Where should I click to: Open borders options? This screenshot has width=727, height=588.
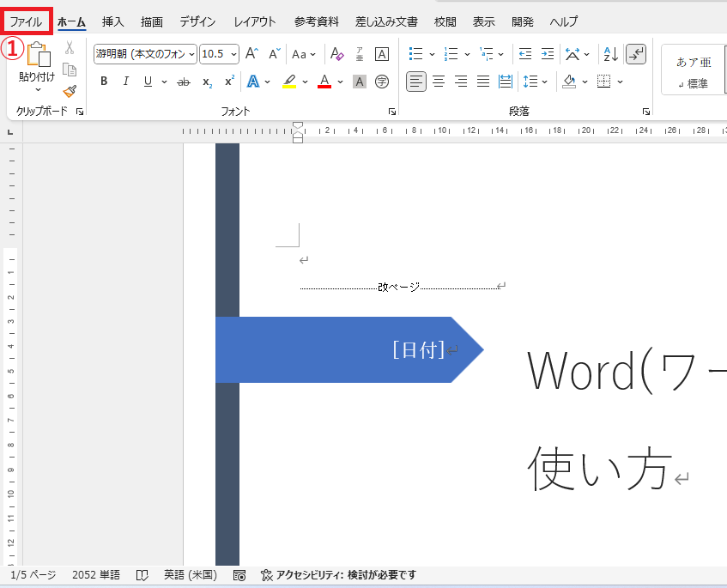pyautogui.click(x=603, y=82)
